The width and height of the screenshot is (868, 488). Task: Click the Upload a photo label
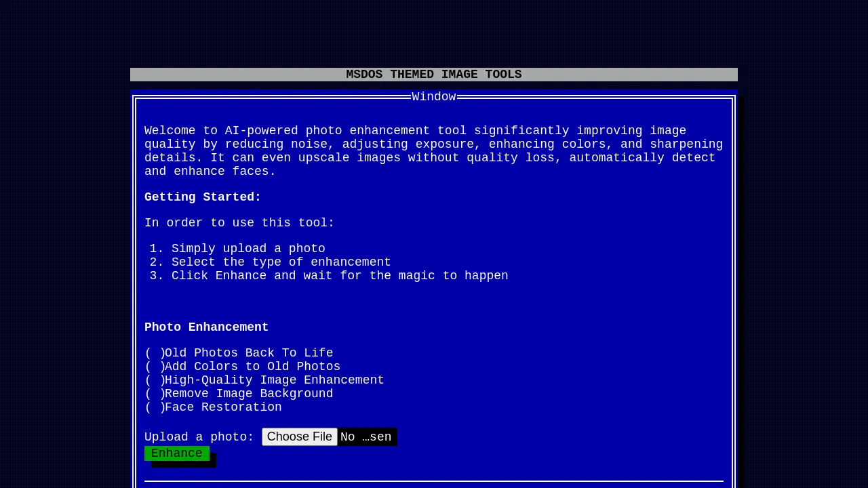pyautogui.click(x=199, y=436)
